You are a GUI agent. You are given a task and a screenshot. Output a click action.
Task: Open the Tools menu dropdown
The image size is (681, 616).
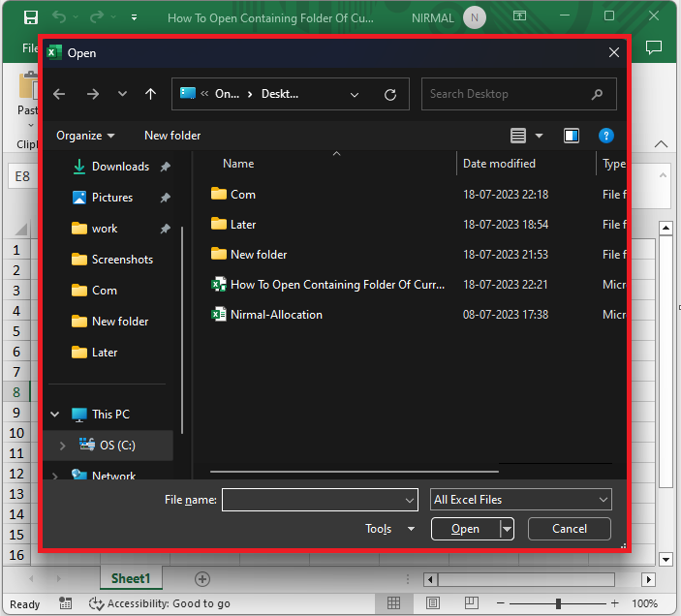[x=390, y=529]
